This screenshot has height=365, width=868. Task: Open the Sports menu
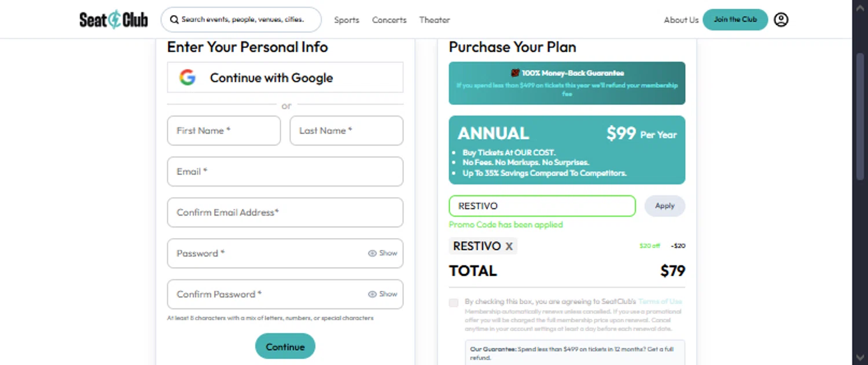(x=347, y=20)
